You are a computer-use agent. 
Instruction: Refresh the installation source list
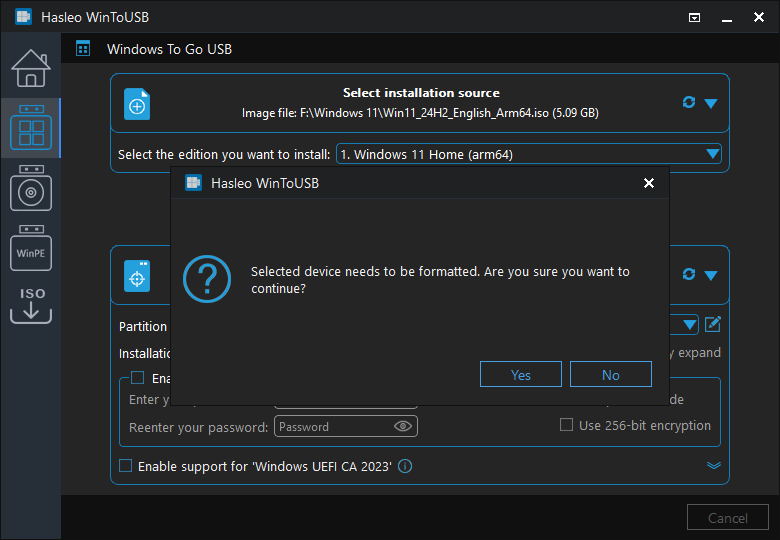(x=688, y=103)
